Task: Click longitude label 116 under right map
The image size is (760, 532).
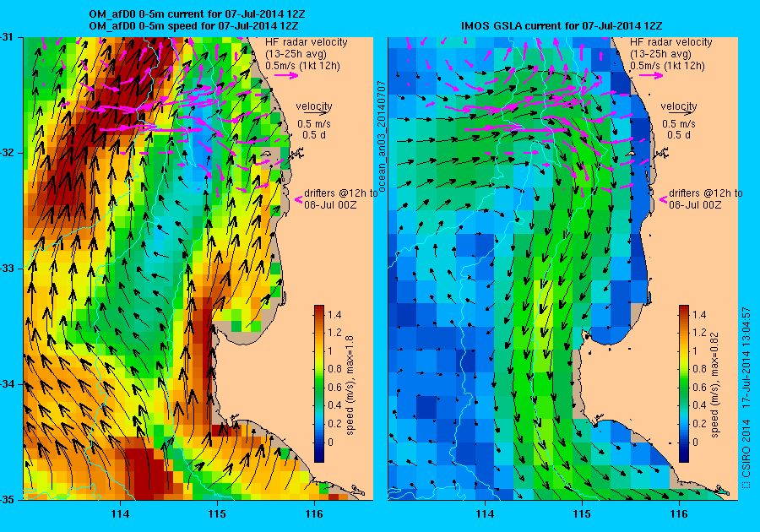Action: click(x=679, y=514)
